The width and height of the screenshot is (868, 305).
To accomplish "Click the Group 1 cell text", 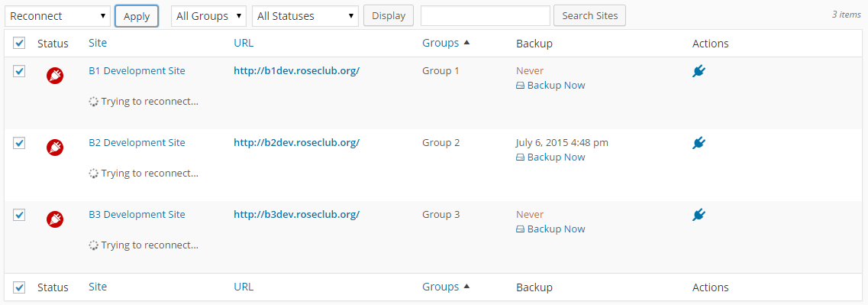I will [440, 70].
